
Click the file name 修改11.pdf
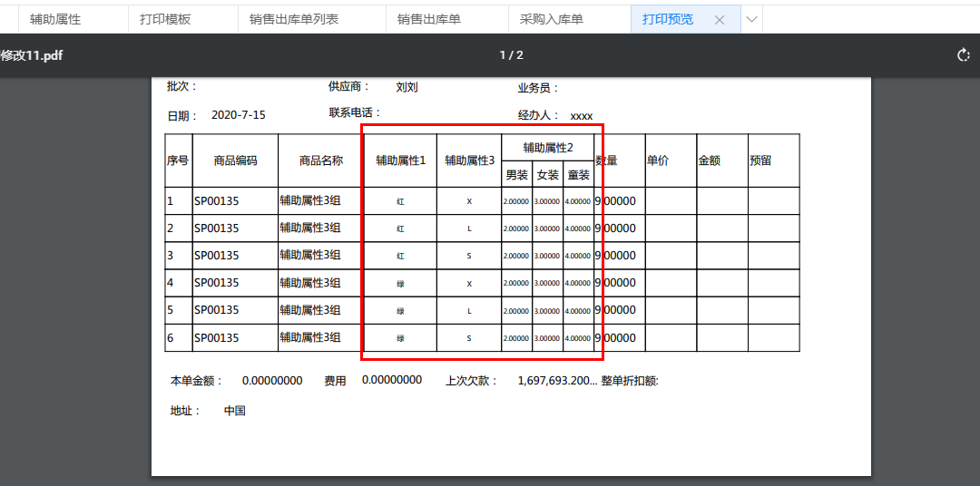click(31, 55)
